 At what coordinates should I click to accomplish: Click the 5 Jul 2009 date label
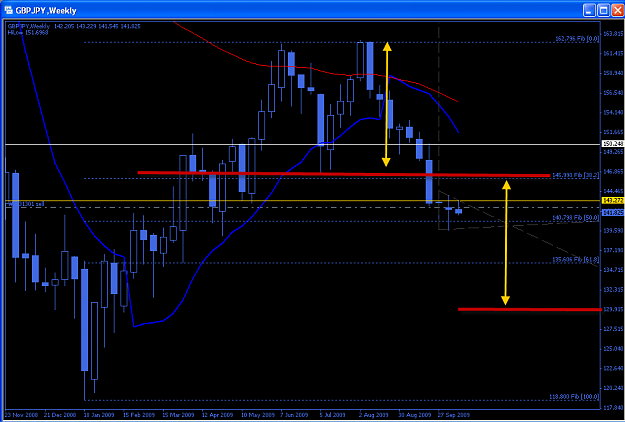coord(334,414)
